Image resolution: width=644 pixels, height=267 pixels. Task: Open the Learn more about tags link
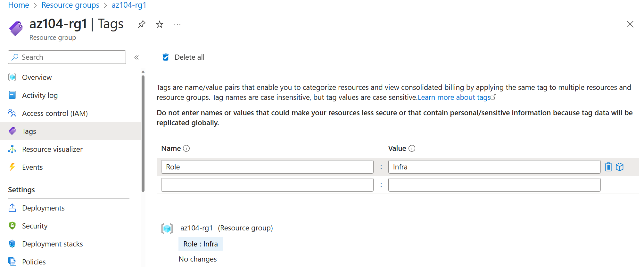click(454, 97)
